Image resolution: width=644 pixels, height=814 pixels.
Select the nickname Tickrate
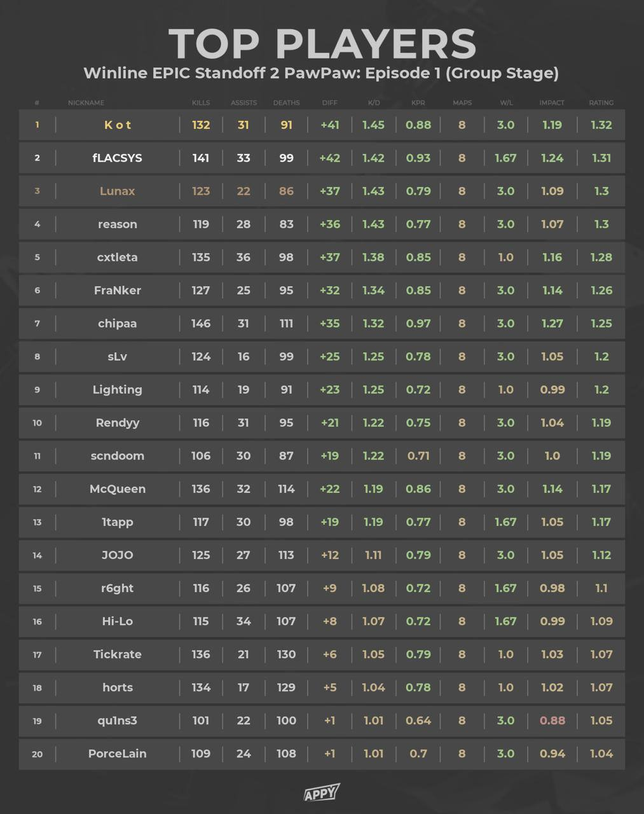[118, 654]
